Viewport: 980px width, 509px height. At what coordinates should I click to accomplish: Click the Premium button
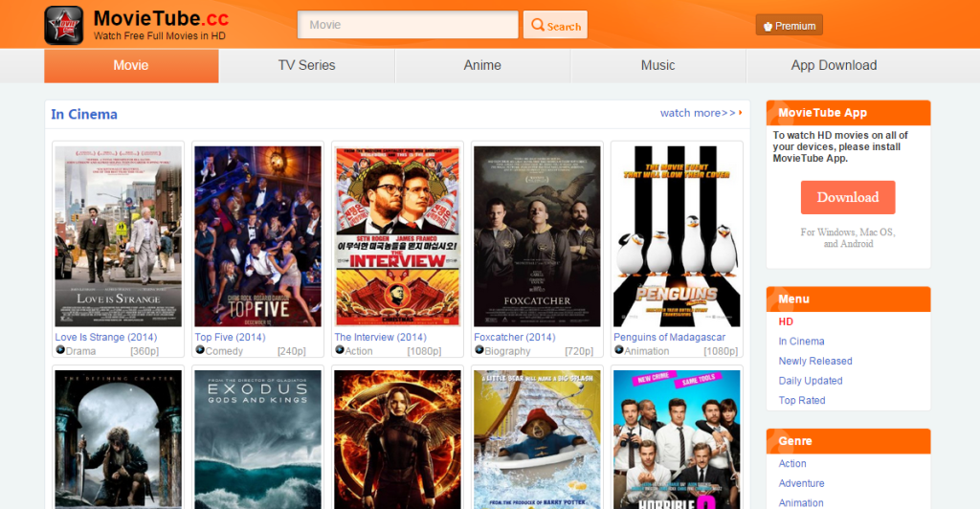tap(789, 26)
